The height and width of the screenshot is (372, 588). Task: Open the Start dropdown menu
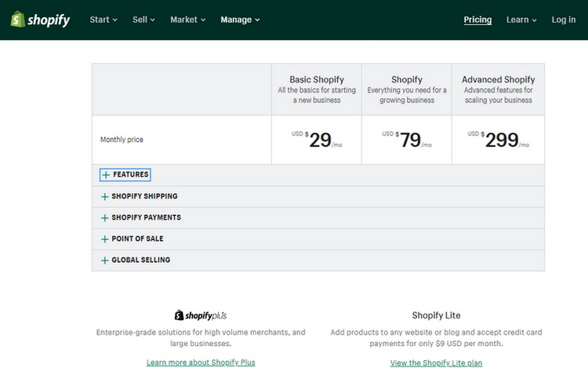tap(103, 20)
